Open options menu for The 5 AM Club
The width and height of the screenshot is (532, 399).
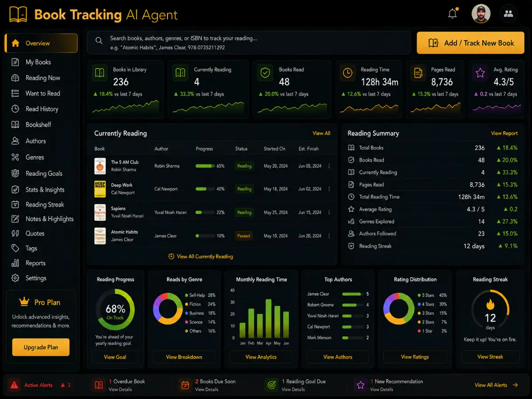(329, 166)
